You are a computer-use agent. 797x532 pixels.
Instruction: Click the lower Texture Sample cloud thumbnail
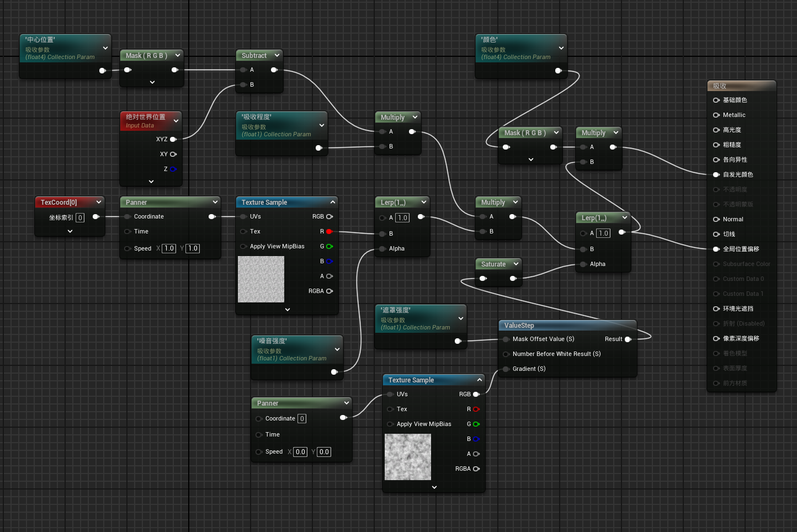(408, 457)
